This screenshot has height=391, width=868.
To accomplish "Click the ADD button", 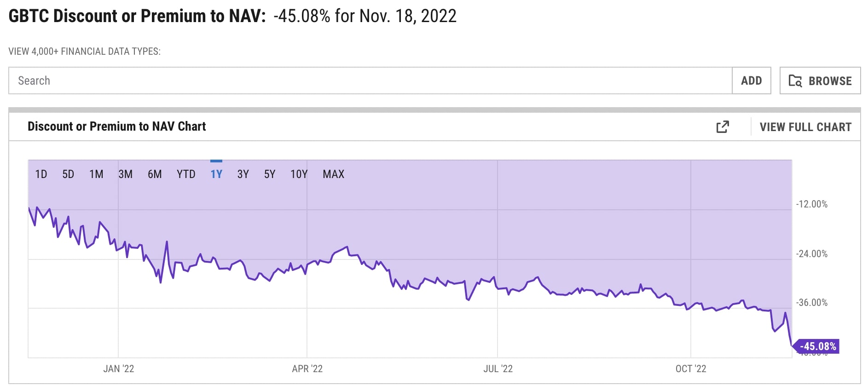I will [751, 81].
